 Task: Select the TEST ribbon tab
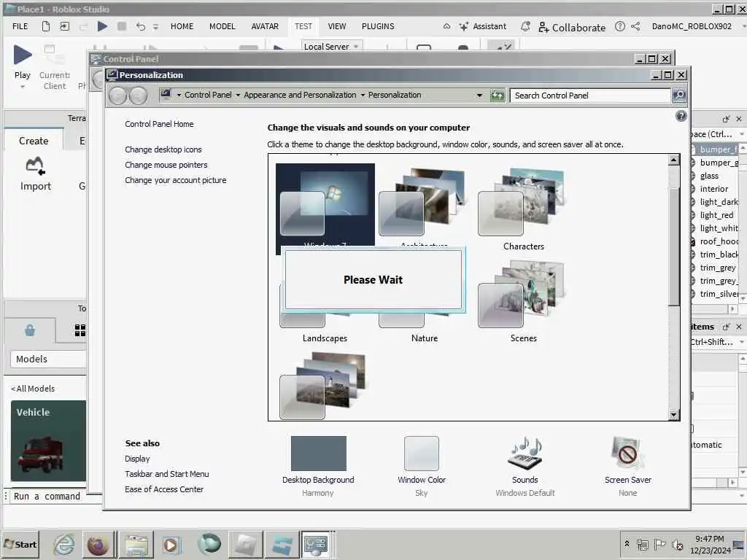[x=303, y=27]
